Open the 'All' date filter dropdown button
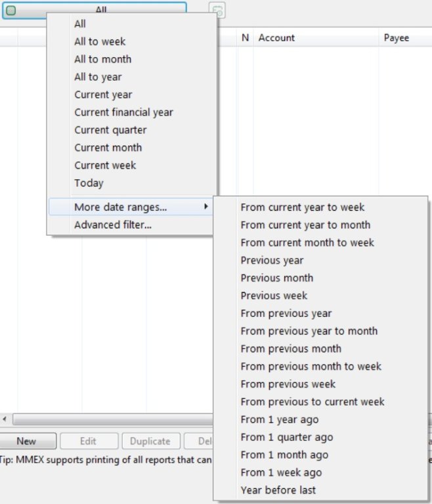 [x=95, y=10]
